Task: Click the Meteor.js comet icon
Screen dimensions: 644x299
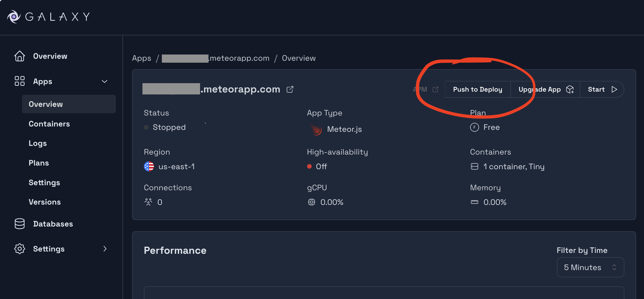Action: point(316,129)
